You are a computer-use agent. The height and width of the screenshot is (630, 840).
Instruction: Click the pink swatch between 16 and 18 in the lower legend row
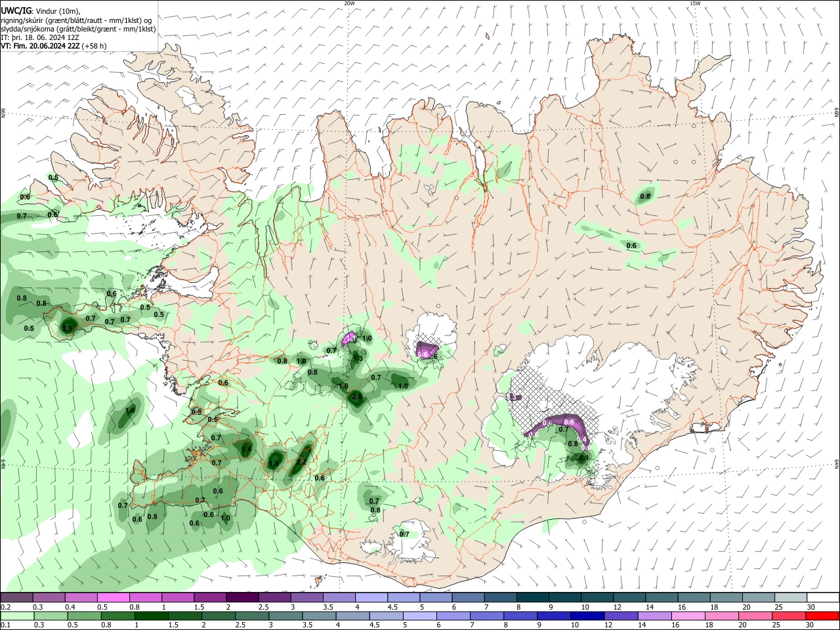coord(688,616)
